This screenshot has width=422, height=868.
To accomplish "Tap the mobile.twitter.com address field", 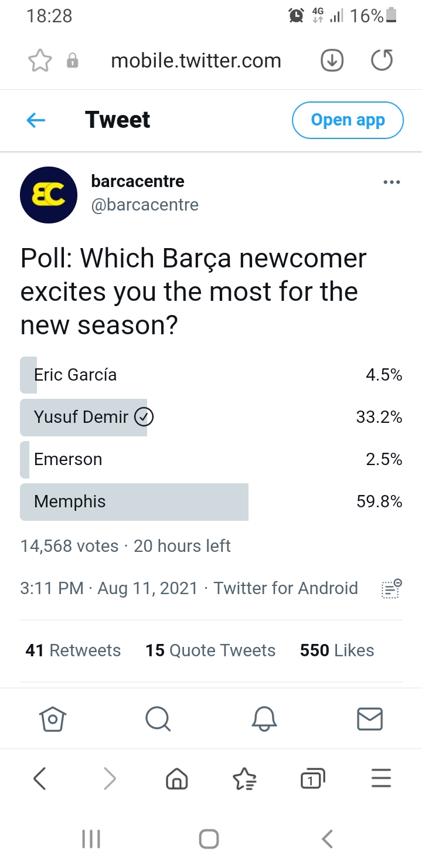I will [x=196, y=60].
